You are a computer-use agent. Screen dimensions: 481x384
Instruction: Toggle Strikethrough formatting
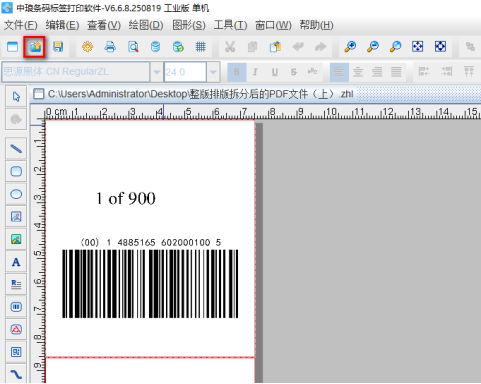pos(294,72)
